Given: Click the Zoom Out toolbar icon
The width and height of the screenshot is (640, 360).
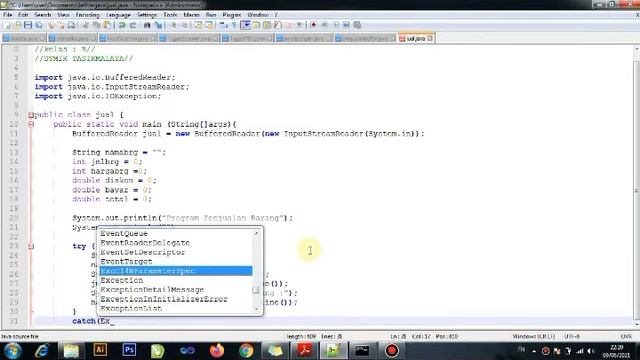Looking at the screenshot, I should coord(184,25).
